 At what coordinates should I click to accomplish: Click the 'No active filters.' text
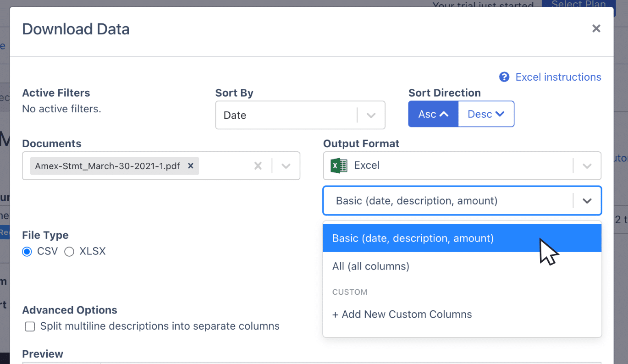pyautogui.click(x=61, y=109)
